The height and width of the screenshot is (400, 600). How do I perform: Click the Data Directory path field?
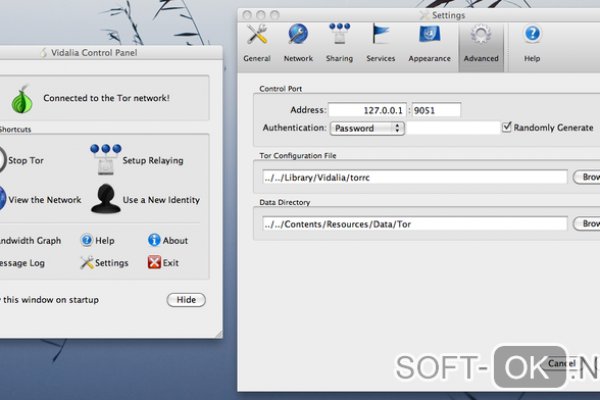click(x=413, y=224)
